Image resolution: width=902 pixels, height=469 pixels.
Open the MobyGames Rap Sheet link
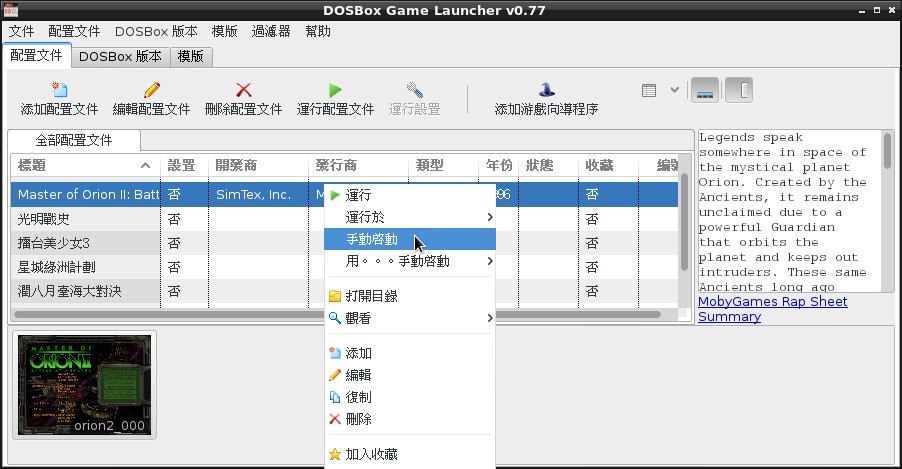click(773, 302)
